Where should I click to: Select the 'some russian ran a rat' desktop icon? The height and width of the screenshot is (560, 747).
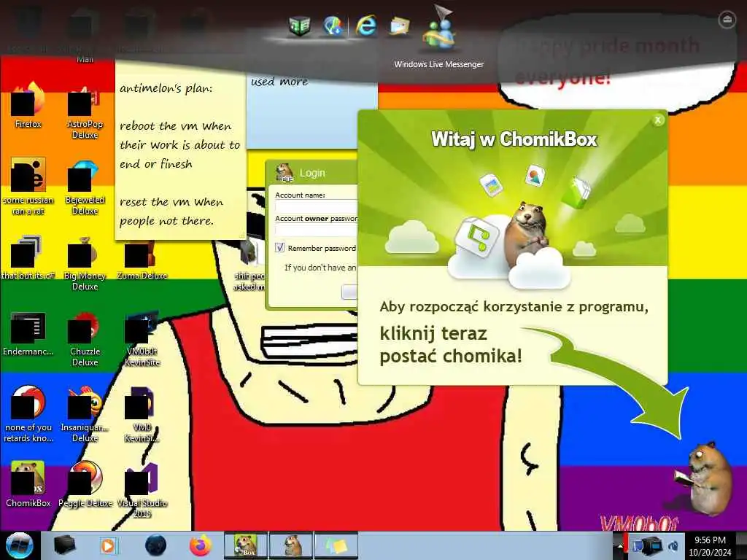tap(28, 186)
